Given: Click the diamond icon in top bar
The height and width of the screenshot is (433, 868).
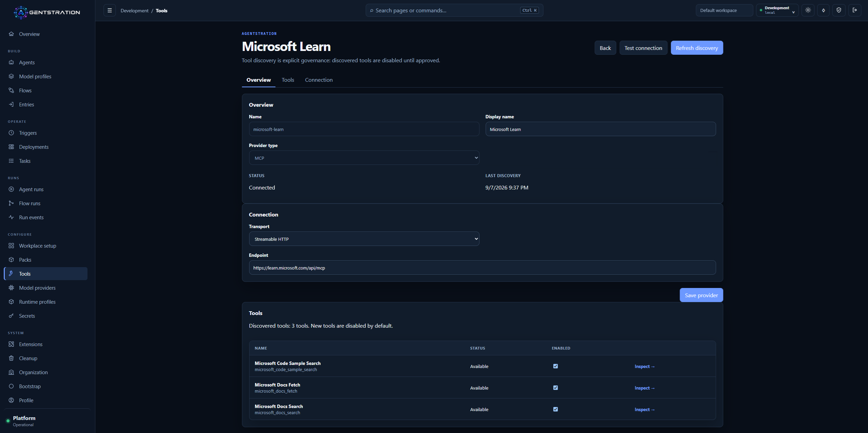Looking at the screenshot, I should pos(823,10).
